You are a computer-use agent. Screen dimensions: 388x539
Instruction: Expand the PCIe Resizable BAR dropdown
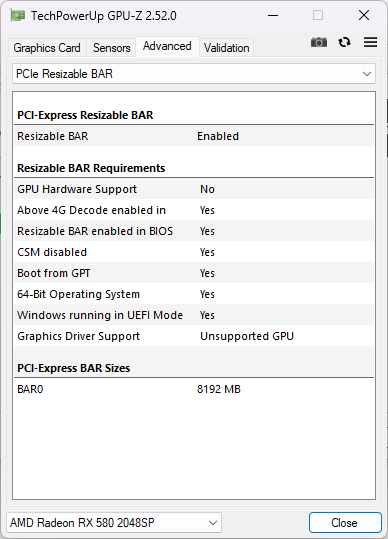point(194,74)
